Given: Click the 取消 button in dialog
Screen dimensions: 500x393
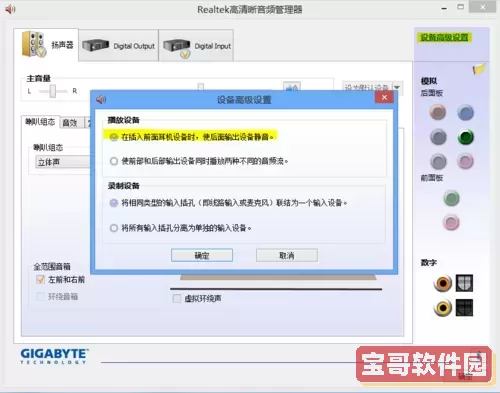Looking at the screenshot, I should tap(287, 255).
